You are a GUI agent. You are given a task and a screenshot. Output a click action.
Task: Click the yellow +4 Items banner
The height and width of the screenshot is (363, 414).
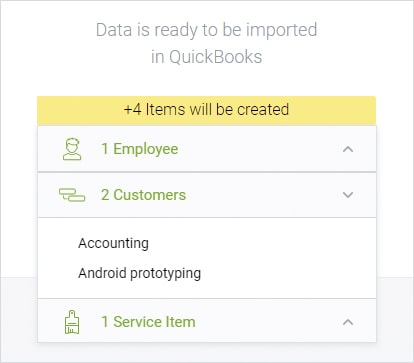[x=207, y=110]
